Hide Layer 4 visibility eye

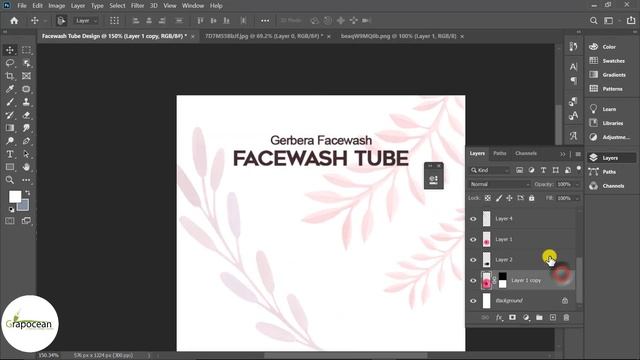click(473, 219)
